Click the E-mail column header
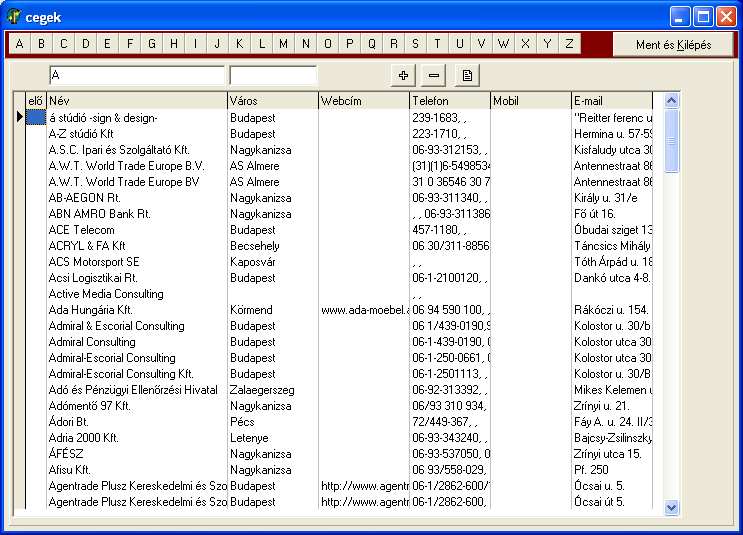Viewport: 743px width, 535px height. pyautogui.click(x=612, y=101)
